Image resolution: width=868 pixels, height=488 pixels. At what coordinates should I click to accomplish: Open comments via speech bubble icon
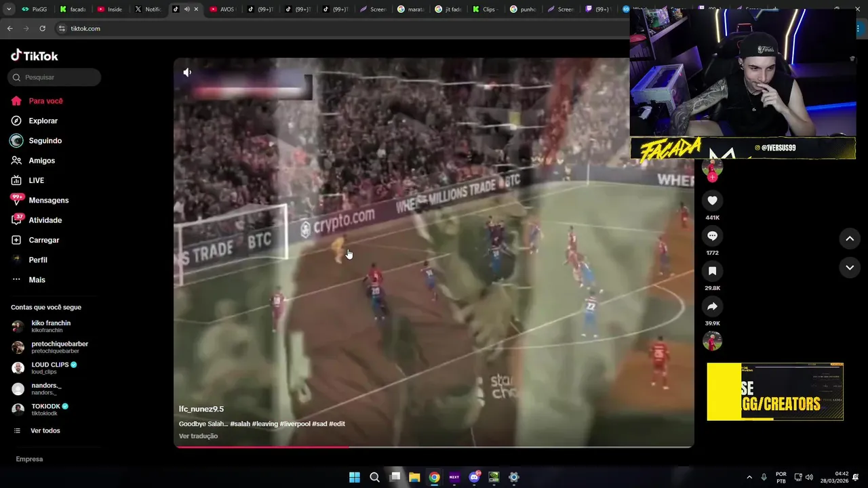point(712,236)
